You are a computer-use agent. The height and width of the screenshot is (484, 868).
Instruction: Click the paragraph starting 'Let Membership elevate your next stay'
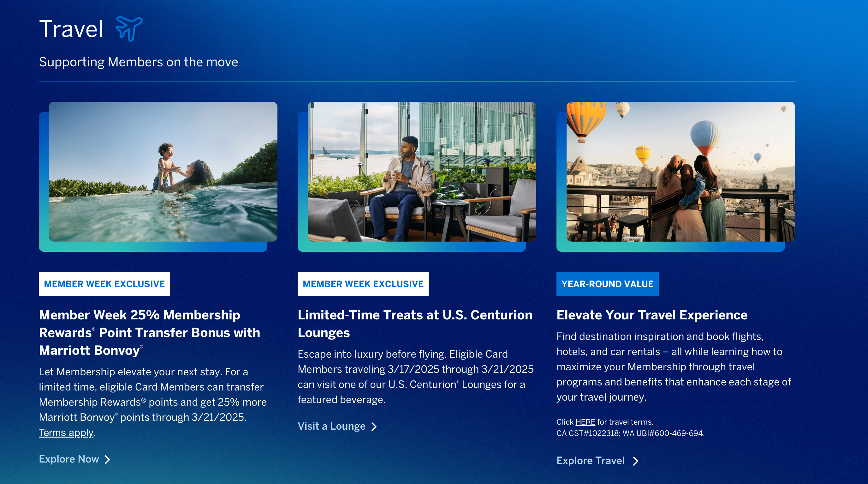tap(153, 402)
